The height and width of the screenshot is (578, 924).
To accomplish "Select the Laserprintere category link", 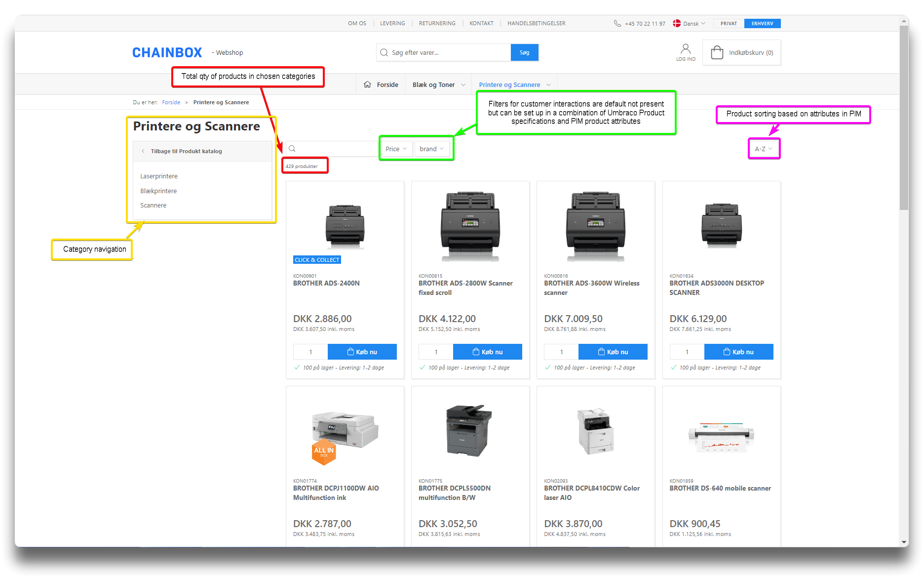I will pos(159,176).
